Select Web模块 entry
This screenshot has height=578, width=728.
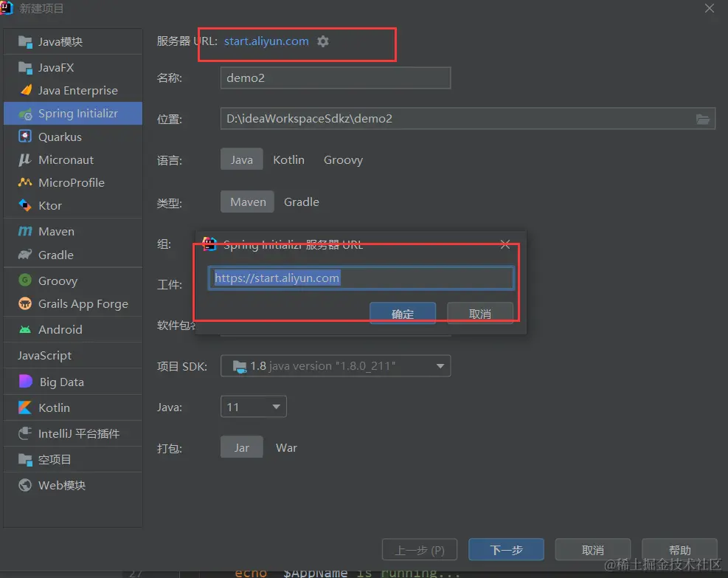tap(73, 485)
